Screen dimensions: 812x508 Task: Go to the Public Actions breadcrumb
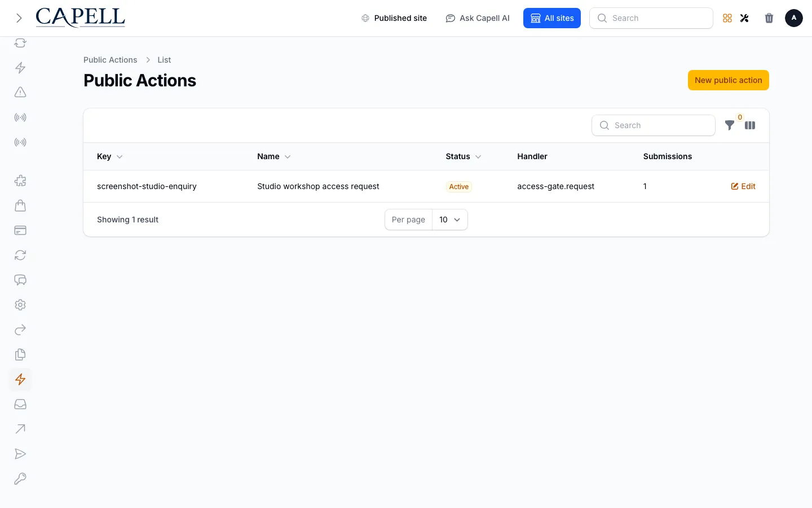pyautogui.click(x=111, y=60)
